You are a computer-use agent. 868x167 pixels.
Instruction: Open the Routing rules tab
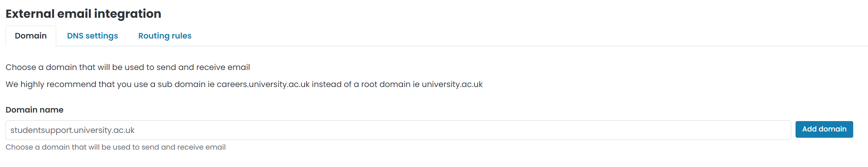[165, 36]
